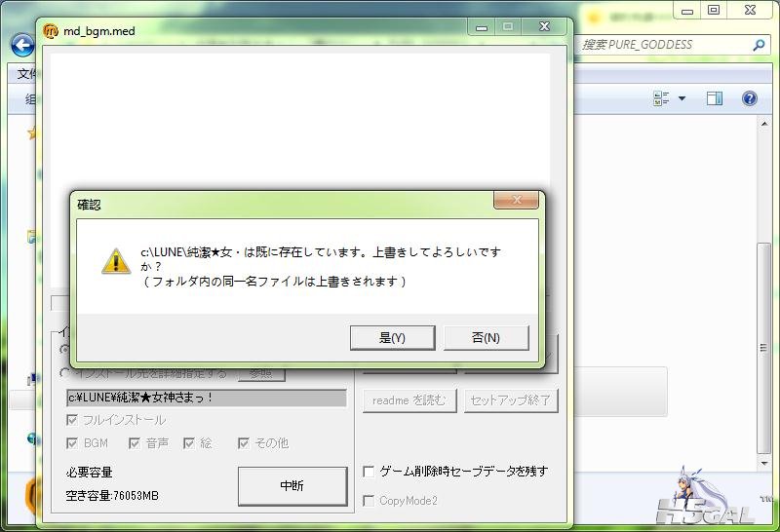Click the 否(N) button to decline overwrite
The image size is (780, 532).
pos(486,338)
